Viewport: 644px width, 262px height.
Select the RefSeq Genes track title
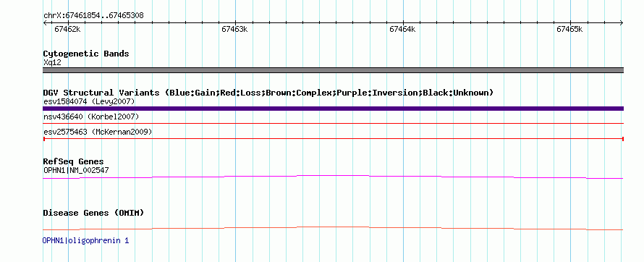74,162
